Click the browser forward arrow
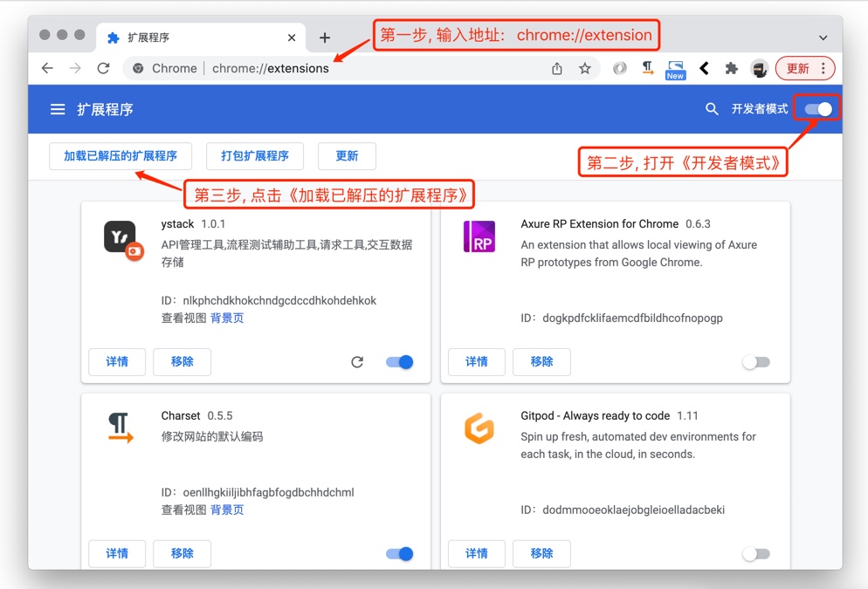 coord(75,68)
